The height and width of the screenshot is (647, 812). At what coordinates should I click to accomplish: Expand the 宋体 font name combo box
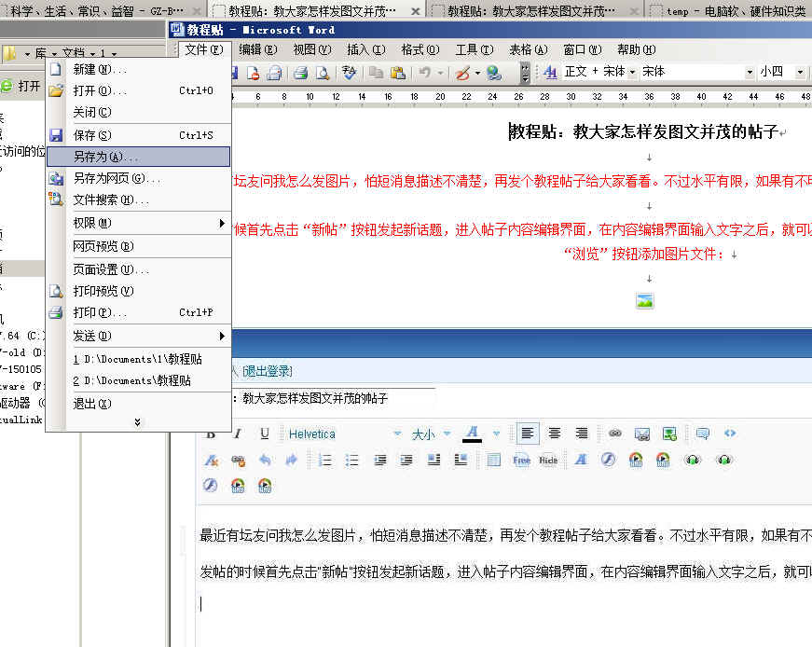(750, 72)
